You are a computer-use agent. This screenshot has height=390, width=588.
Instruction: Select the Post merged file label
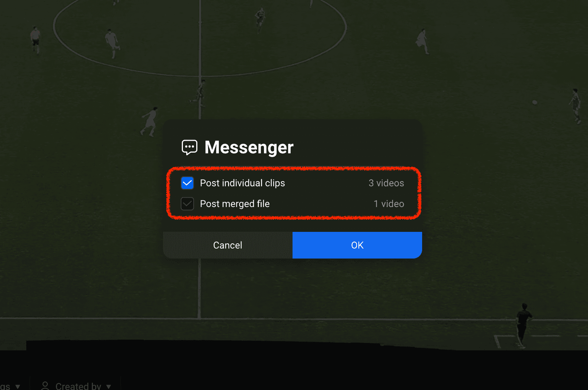pyautogui.click(x=235, y=204)
